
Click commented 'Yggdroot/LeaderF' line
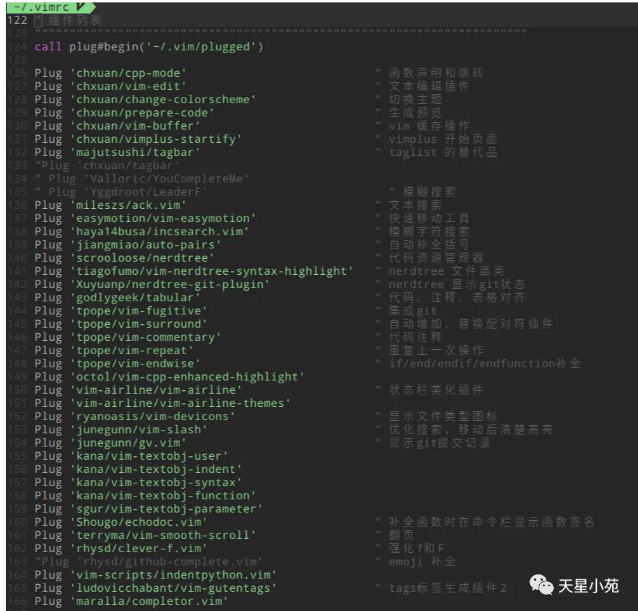121,192
